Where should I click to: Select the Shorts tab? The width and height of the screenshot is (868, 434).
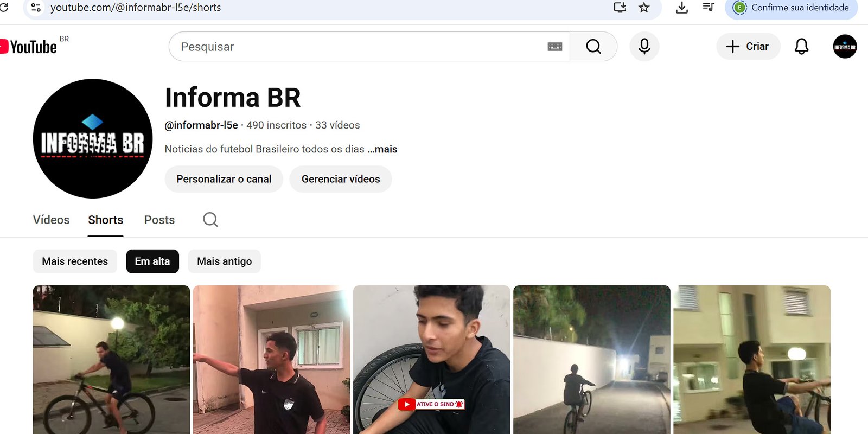coord(106,220)
